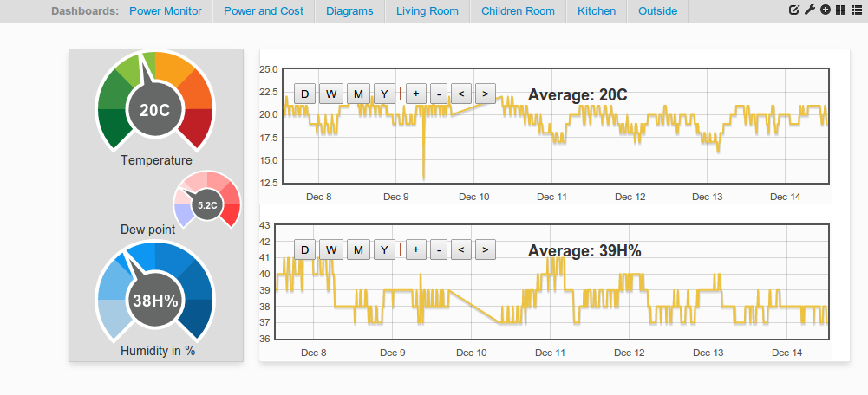
Task: Click the Temperature 20C gauge dial
Action: (155, 102)
